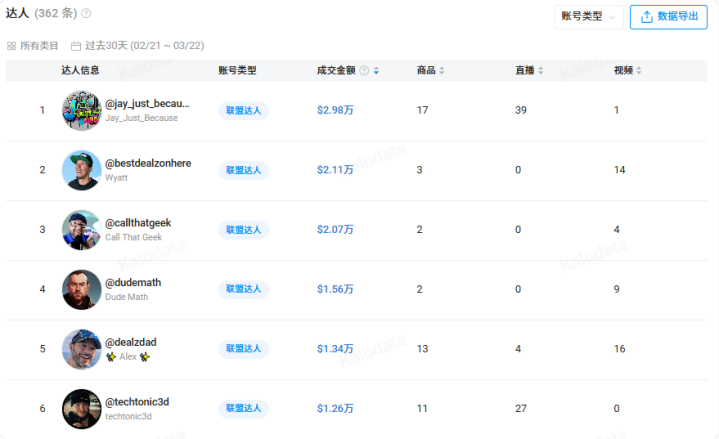Click the @callthatgeek avatar image

click(x=81, y=230)
